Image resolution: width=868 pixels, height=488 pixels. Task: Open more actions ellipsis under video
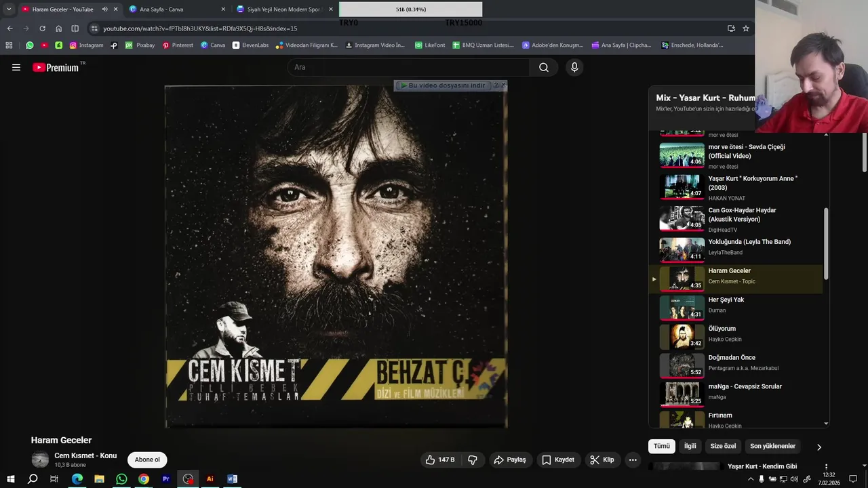[633, 460]
